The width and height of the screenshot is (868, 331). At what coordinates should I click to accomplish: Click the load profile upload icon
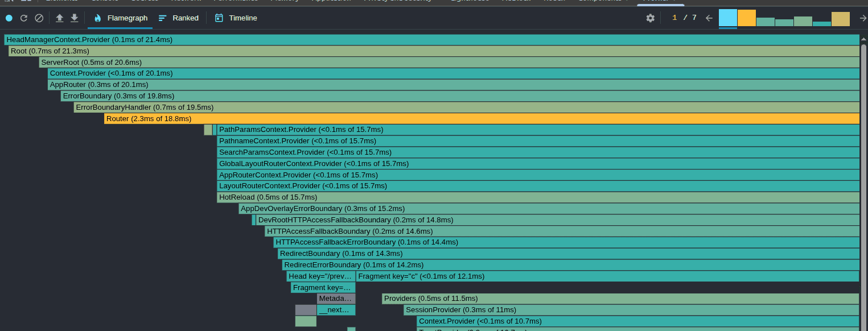click(59, 18)
